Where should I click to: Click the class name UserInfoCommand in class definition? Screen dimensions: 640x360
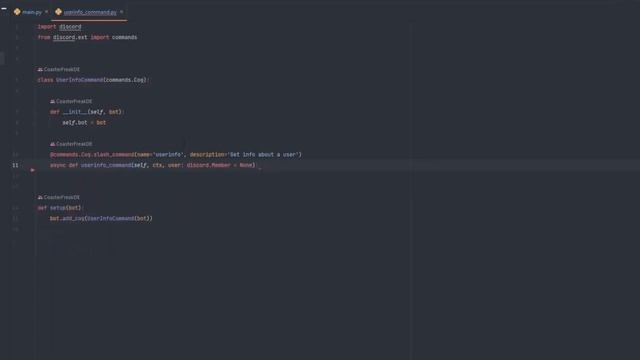80,80
